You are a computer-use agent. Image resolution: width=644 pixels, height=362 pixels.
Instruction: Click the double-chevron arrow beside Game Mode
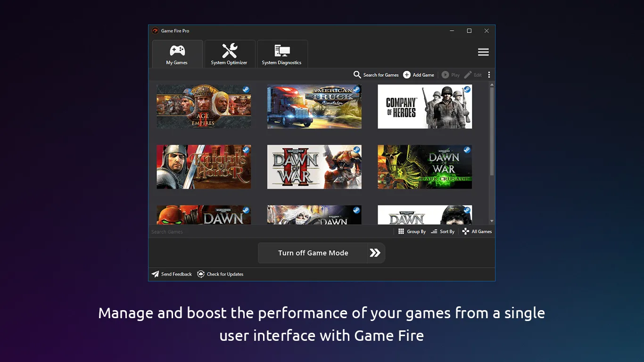375,253
